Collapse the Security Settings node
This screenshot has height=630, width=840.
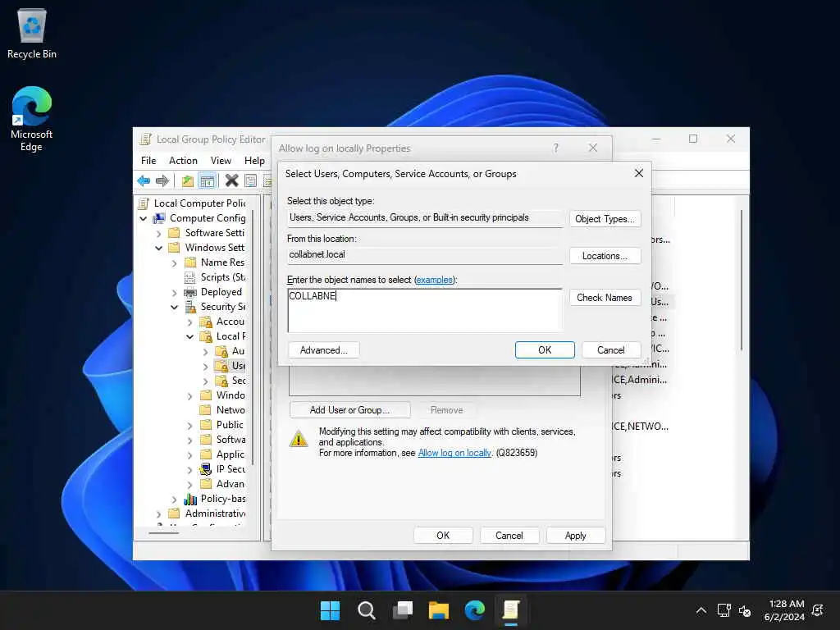click(x=174, y=307)
